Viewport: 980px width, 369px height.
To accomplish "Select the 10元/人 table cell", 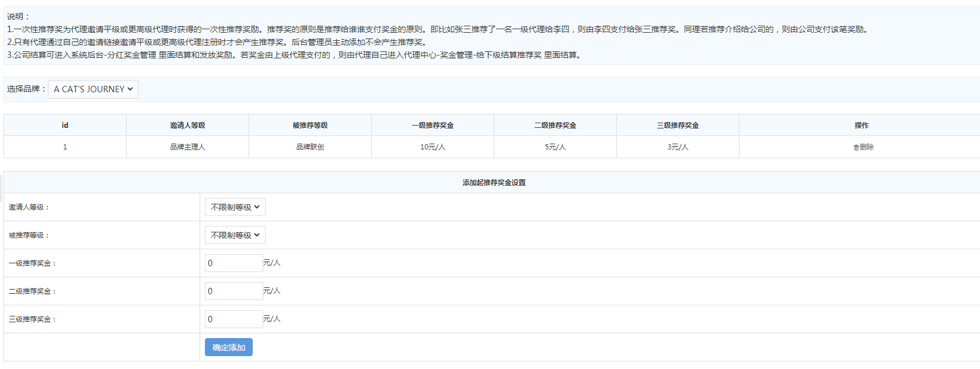I will click(x=433, y=147).
